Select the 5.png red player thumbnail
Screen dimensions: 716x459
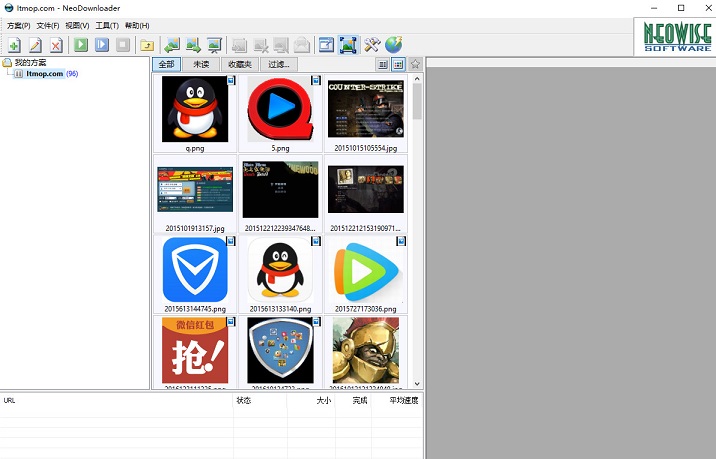(280, 109)
